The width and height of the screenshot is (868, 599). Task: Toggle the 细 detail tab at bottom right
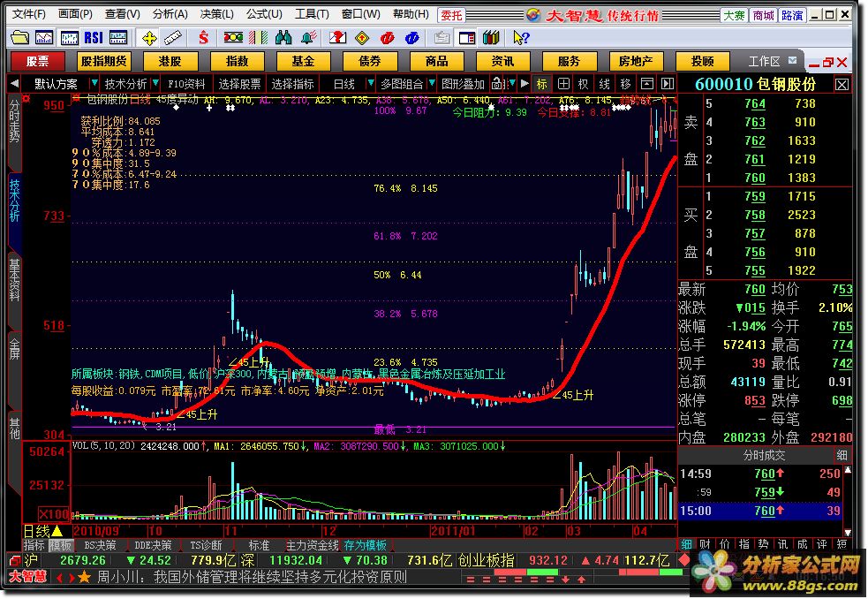pos(686,545)
